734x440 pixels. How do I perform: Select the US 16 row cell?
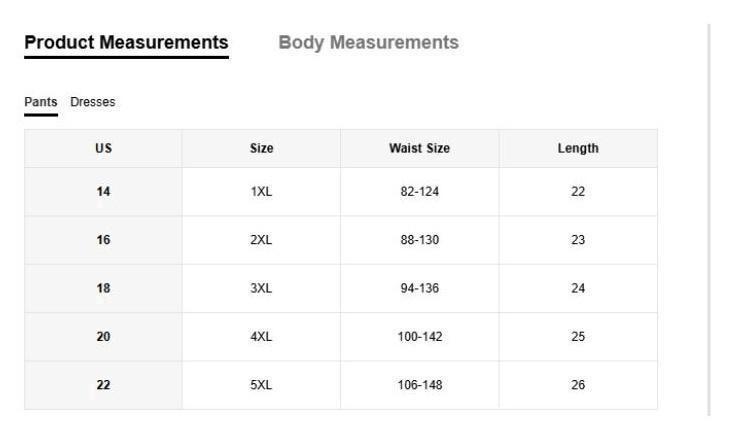pos(103,240)
